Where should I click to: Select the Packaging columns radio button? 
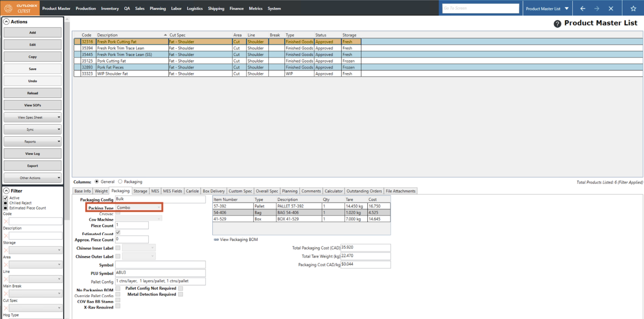click(120, 182)
